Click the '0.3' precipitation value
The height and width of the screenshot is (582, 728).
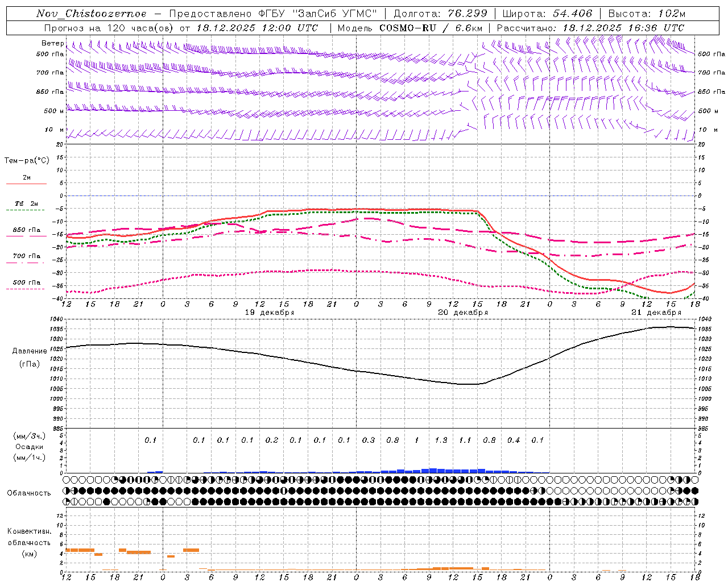click(x=369, y=440)
